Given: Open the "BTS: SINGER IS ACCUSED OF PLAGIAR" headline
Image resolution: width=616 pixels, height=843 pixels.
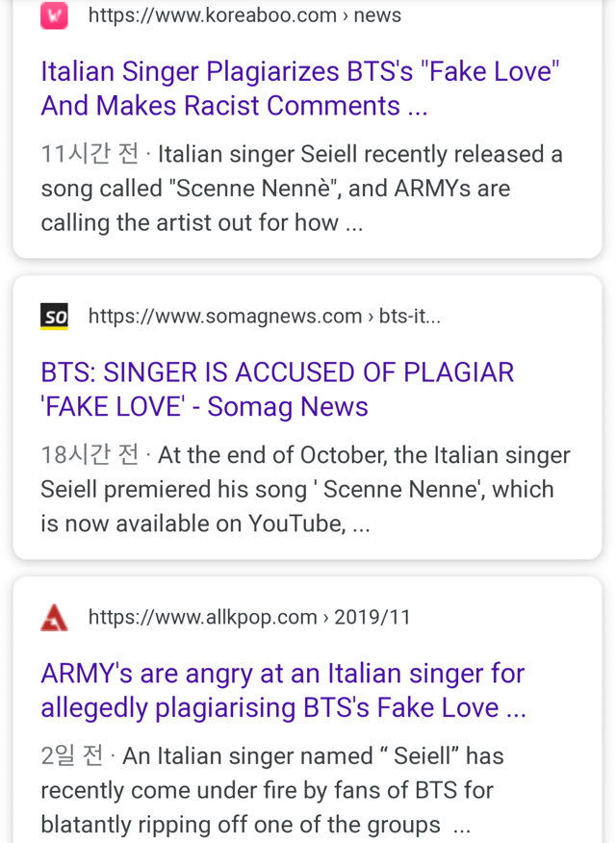Looking at the screenshot, I should pos(277,372).
